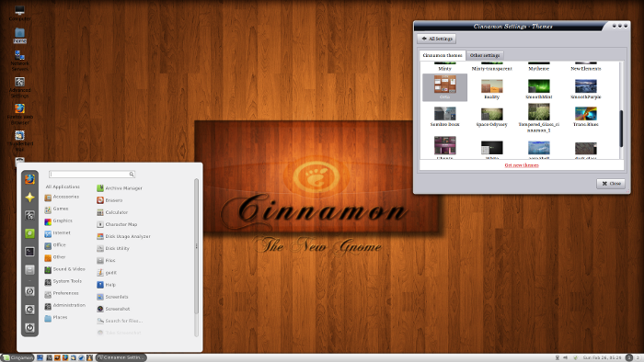Select Games category in menu
This screenshot has height=362, width=644.
pyautogui.click(x=56, y=209)
